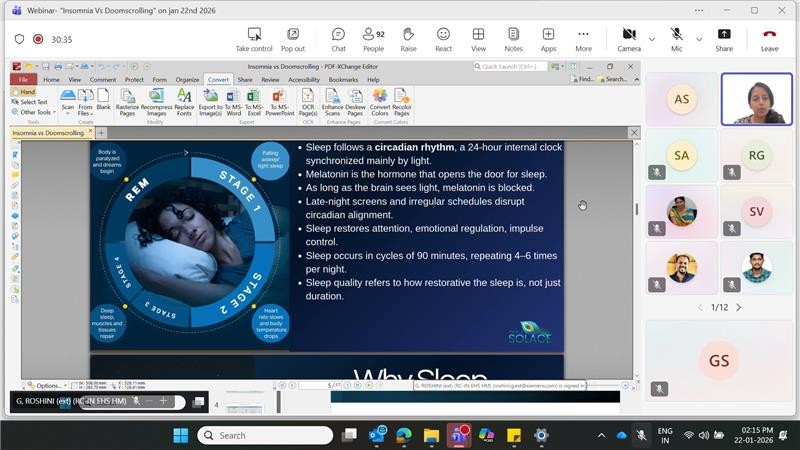The width and height of the screenshot is (800, 450).
Task: Change the meeting View layout
Action: point(478,39)
